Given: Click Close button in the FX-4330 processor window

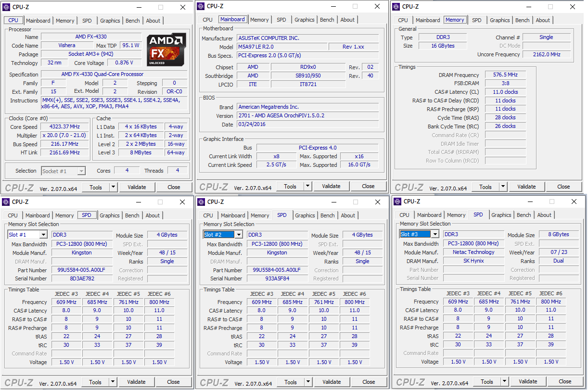Looking at the screenshot, I should point(174,187).
